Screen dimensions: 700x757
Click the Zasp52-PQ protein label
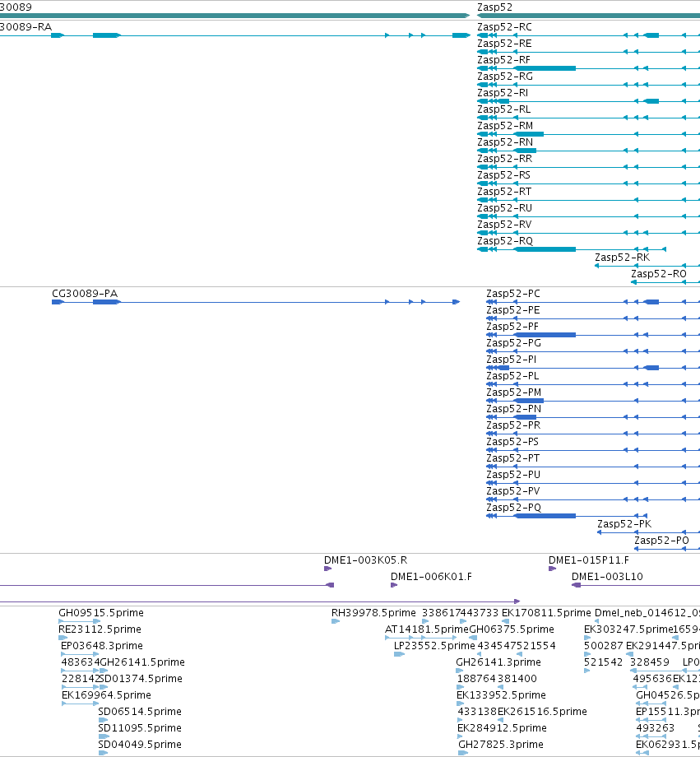click(513, 508)
